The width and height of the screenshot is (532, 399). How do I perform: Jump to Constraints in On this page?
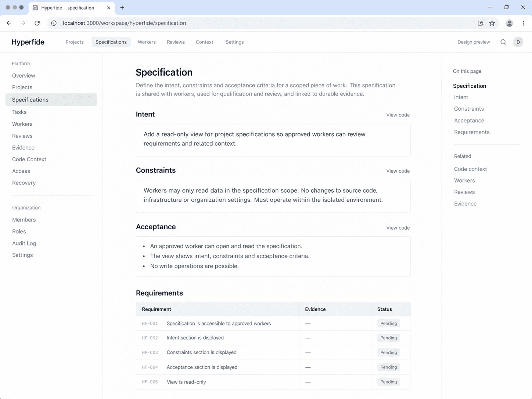coord(469,109)
